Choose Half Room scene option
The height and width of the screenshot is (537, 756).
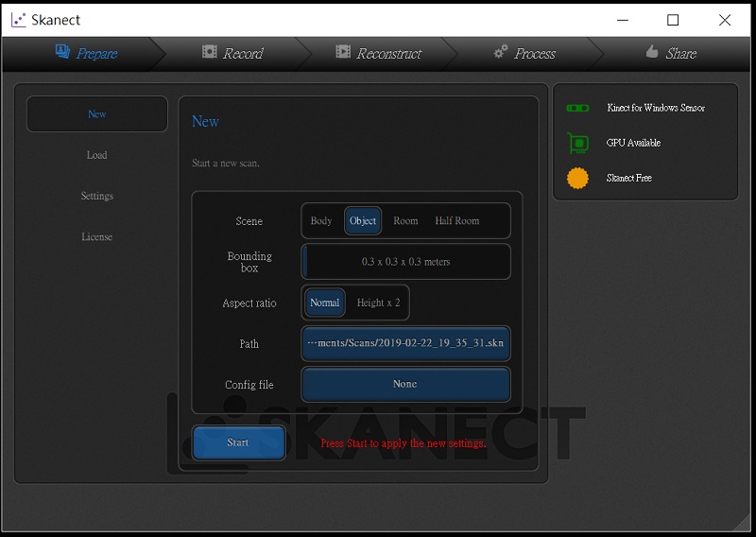[457, 221]
